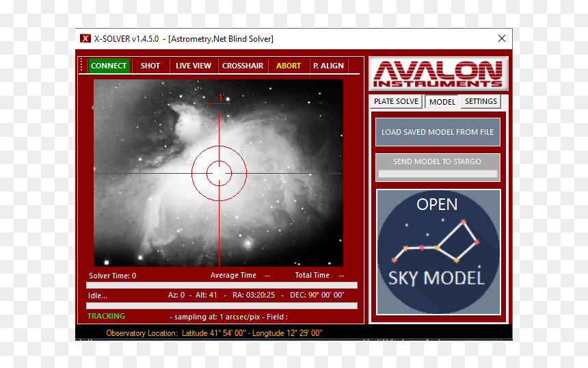This screenshot has height=368, width=588.
Task: Start LIVE VIEW mode
Action: [x=193, y=66]
